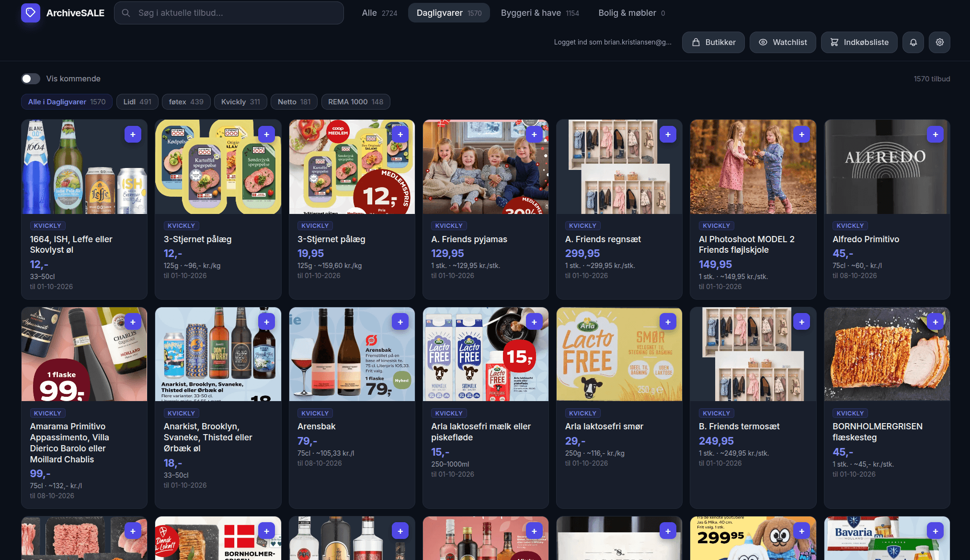Open Arla Lacto Free smør image
This screenshot has height=560, width=970.
[619, 354]
